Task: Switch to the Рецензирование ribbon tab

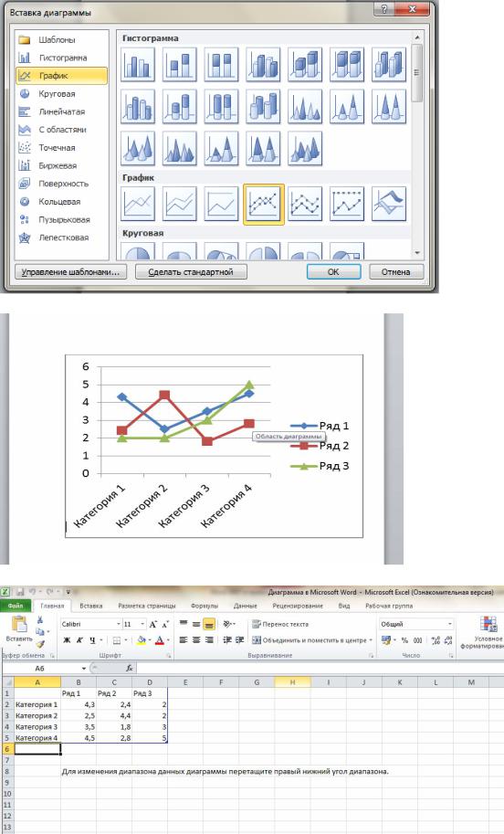Action: tap(297, 606)
